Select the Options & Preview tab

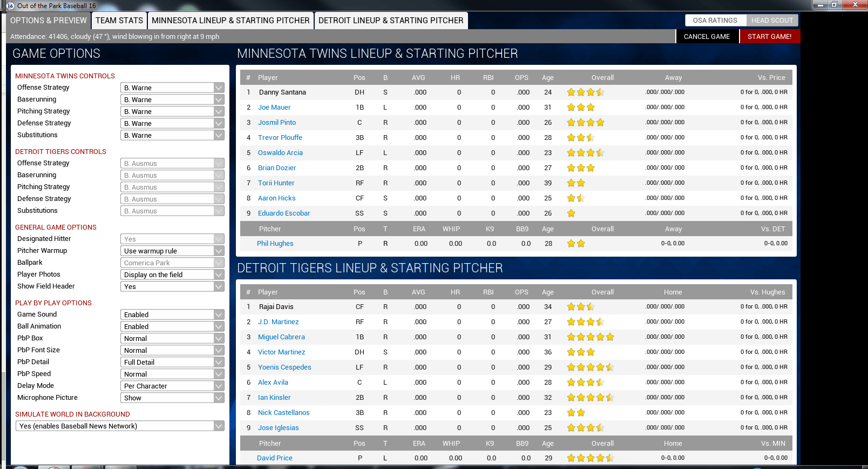(49, 21)
